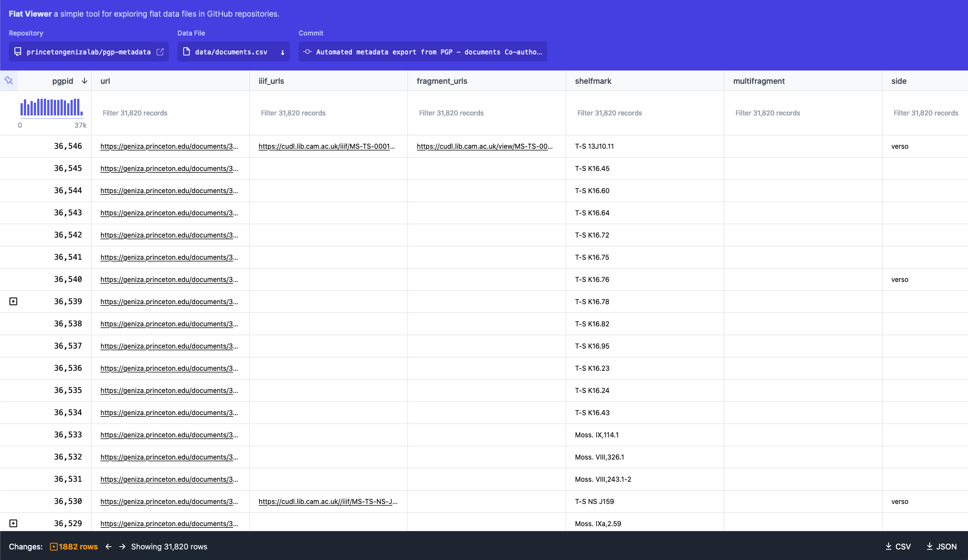968x560 pixels.
Task: Click the 1882 rows changes label
Action: click(x=78, y=547)
